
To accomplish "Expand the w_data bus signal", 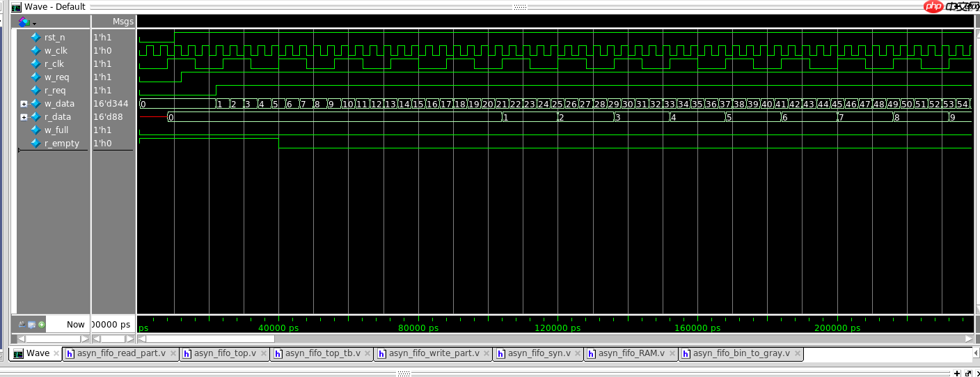I will tap(24, 104).
